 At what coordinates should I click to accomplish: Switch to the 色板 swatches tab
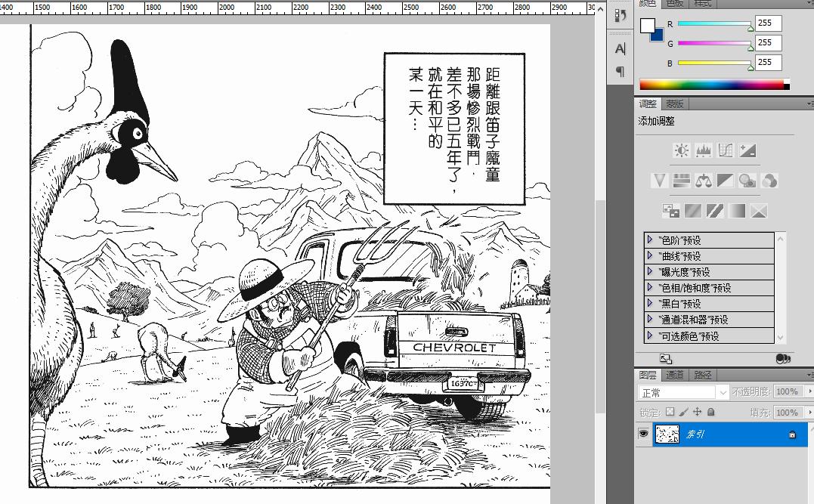click(x=675, y=4)
